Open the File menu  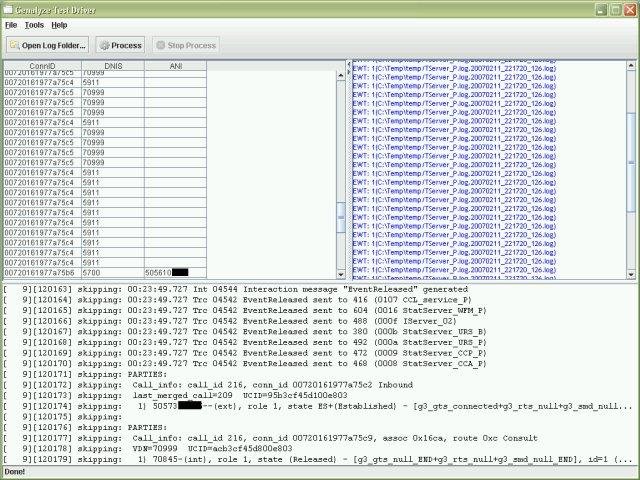pos(11,25)
